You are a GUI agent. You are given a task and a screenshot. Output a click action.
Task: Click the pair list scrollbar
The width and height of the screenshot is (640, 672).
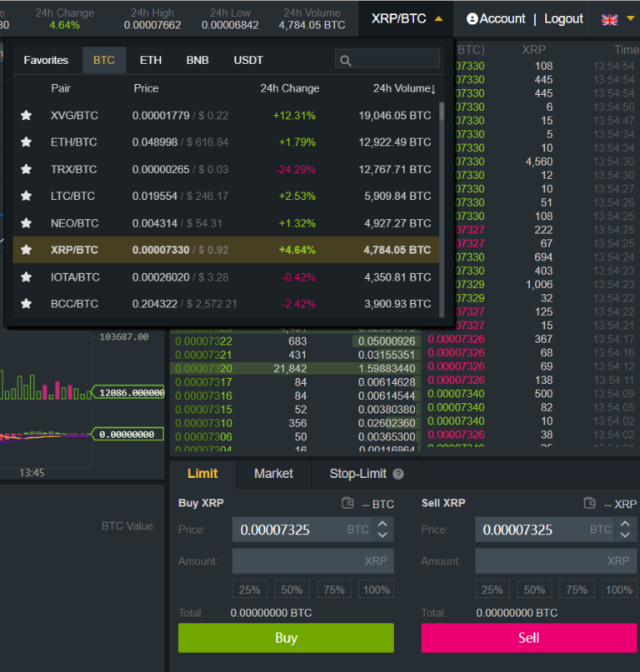tap(442, 111)
